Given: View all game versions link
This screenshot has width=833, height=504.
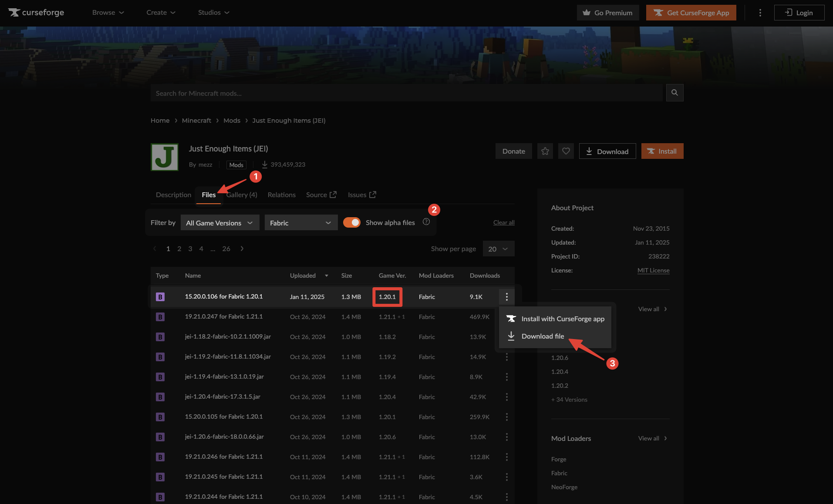Looking at the screenshot, I should pyautogui.click(x=653, y=309).
